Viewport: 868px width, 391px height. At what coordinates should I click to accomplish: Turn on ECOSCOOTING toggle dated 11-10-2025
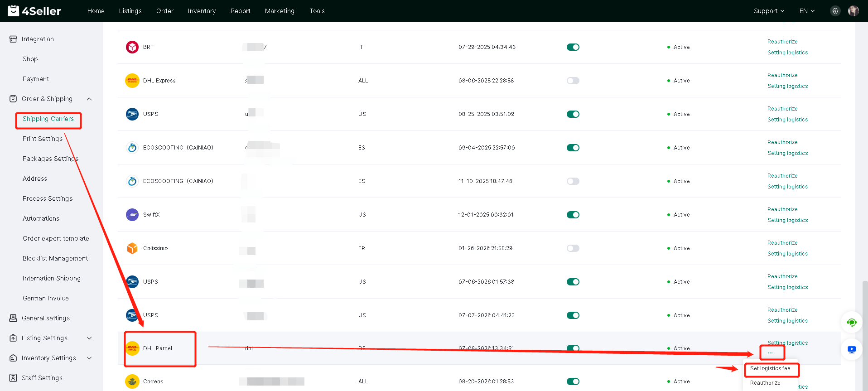coord(573,181)
